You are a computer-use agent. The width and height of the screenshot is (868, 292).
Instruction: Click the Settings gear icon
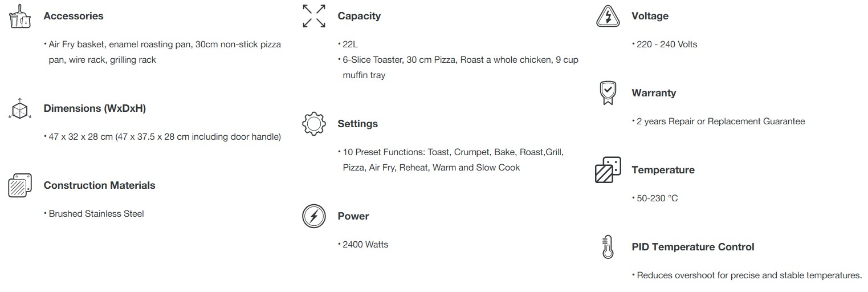(x=314, y=124)
